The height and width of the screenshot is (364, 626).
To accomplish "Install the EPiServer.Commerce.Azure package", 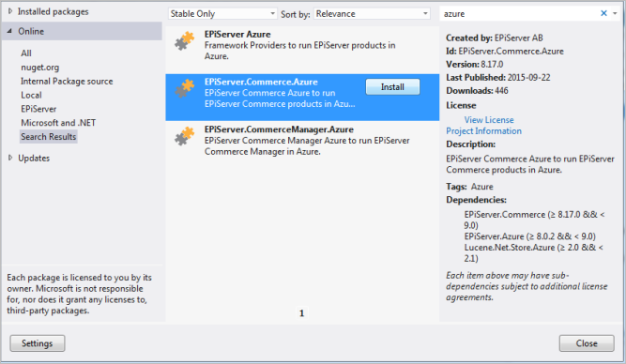I will click(392, 87).
